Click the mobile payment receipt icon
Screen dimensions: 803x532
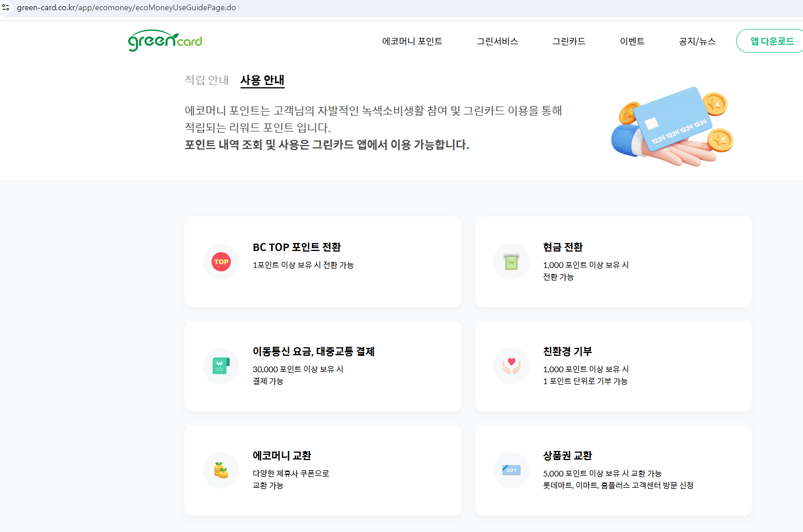(x=221, y=365)
